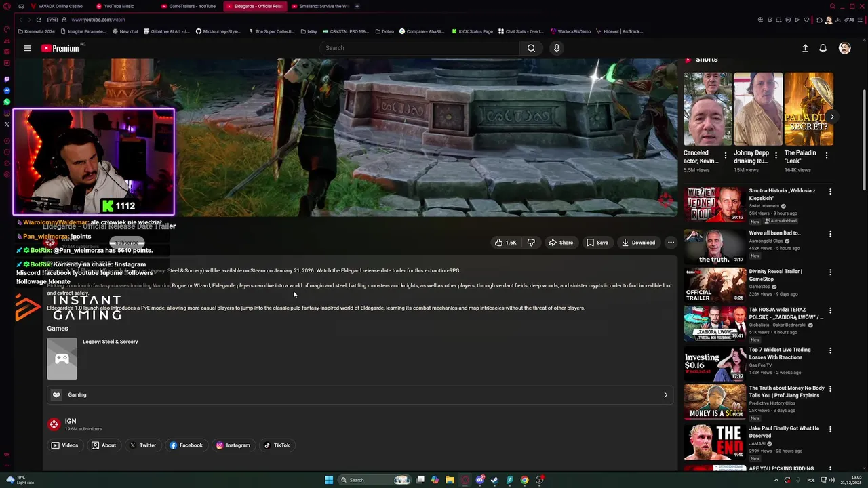Screen dimensions: 868x488
Task: Open the Create upload icon
Action: point(805,48)
